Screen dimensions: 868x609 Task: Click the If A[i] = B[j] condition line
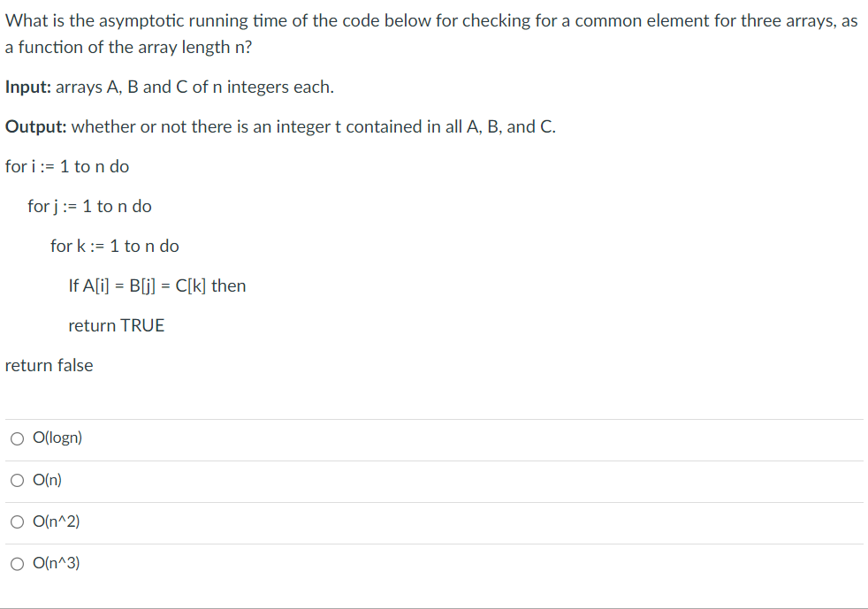pos(156,285)
